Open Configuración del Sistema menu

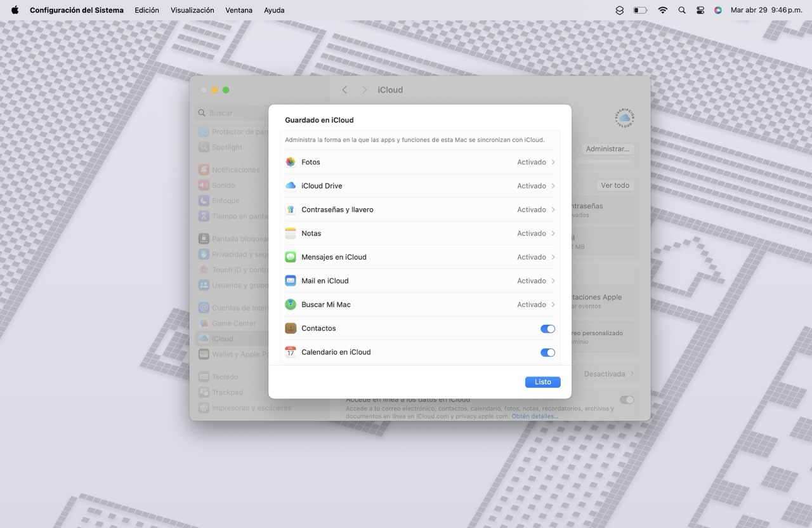coord(77,10)
